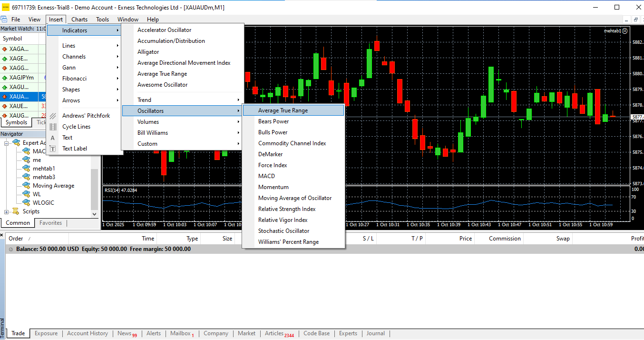Sort orders by the Commission column header
The height and width of the screenshot is (340, 644).
tap(505, 239)
